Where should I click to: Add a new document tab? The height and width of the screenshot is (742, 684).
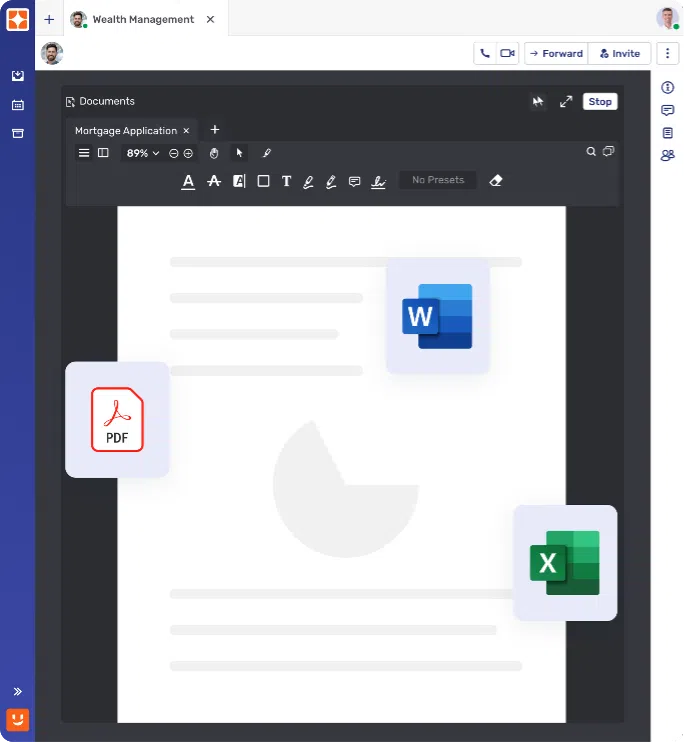pyautogui.click(x=215, y=130)
